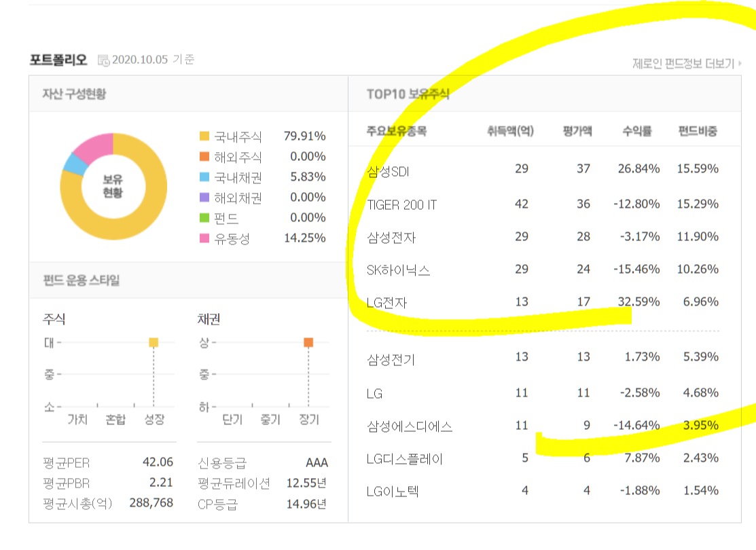Click the 자산 구성현황 section header

[74, 94]
